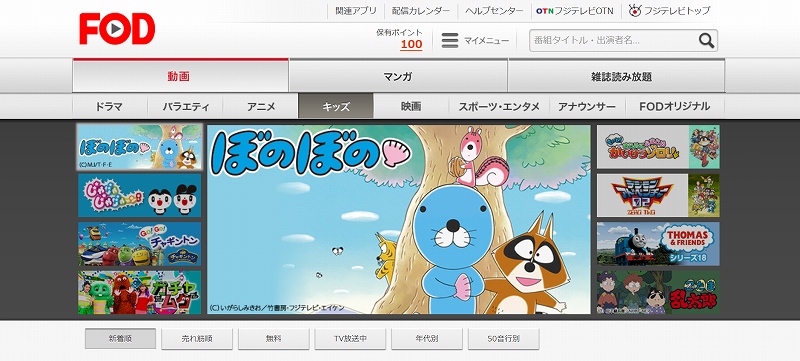
Task: Filter by 年代別 button
Action: pos(427,339)
